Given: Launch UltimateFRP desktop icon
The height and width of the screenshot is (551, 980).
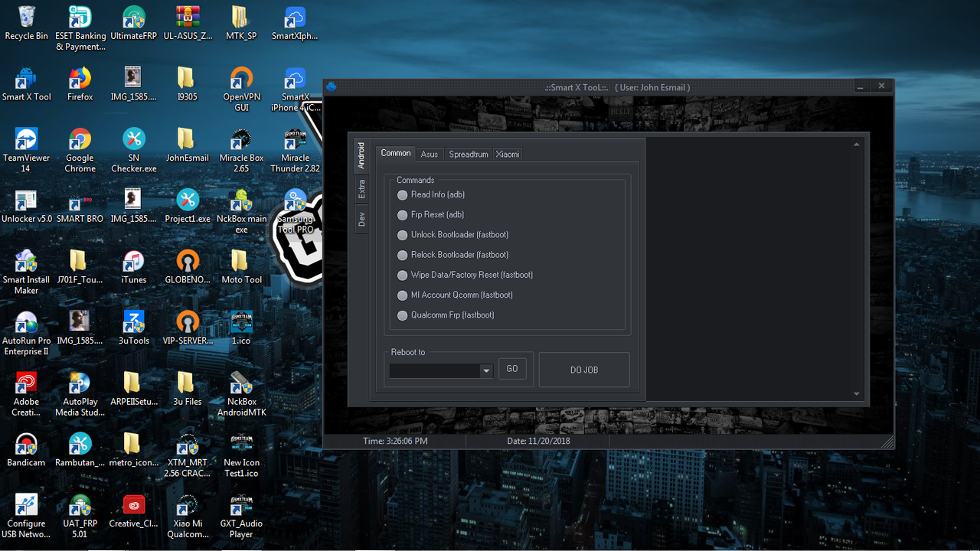Looking at the screenshot, I should (134, 23).
